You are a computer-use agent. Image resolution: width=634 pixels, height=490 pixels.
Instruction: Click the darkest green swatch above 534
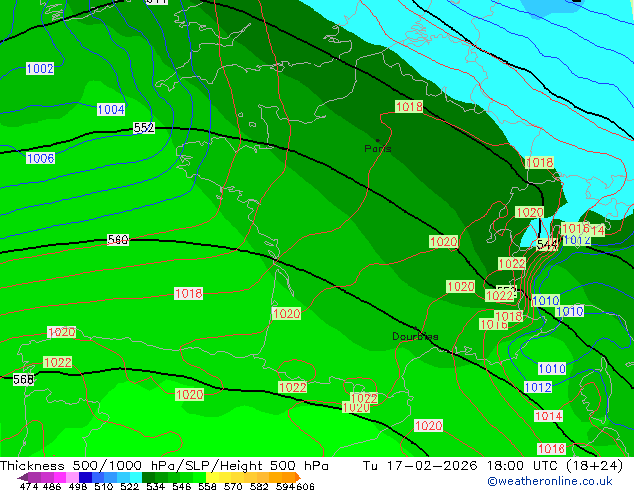(148, 477)
